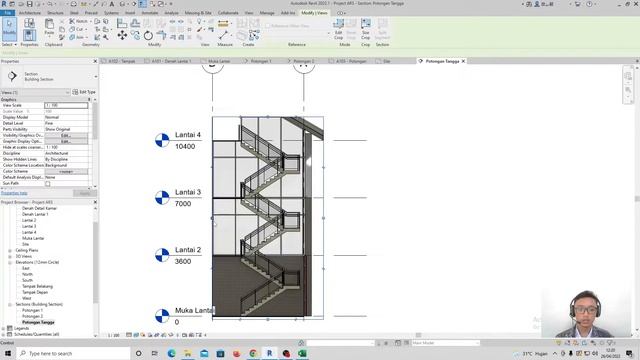
Task: Open File Explorer from the taskbar
Action: tap(188, 353)
